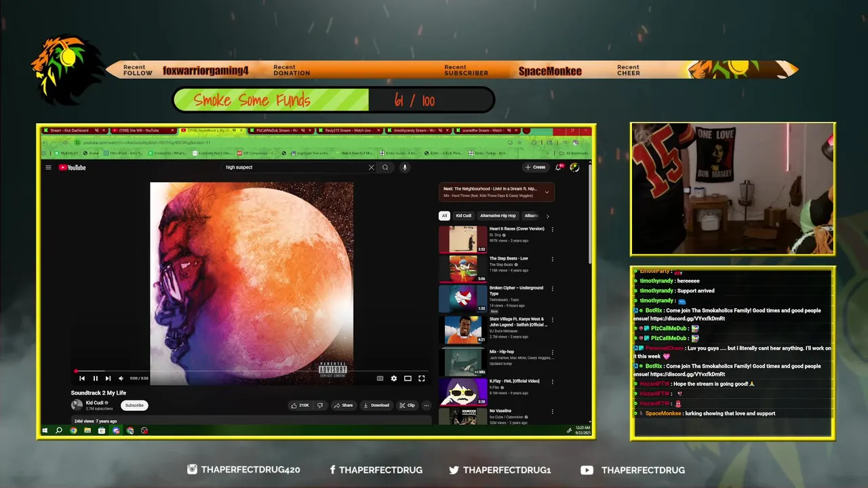Select the 'Albums' filter chip

[x=532, y=216]
